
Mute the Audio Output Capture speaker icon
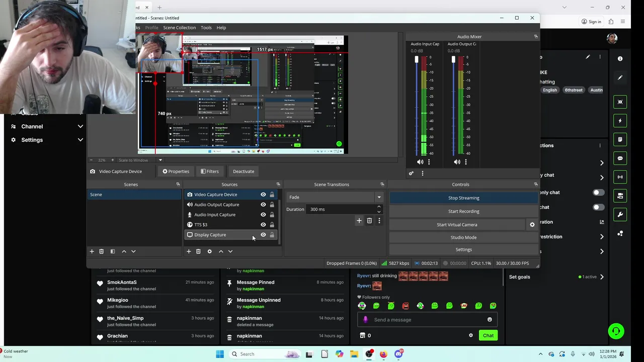click(x=457, y=162)
